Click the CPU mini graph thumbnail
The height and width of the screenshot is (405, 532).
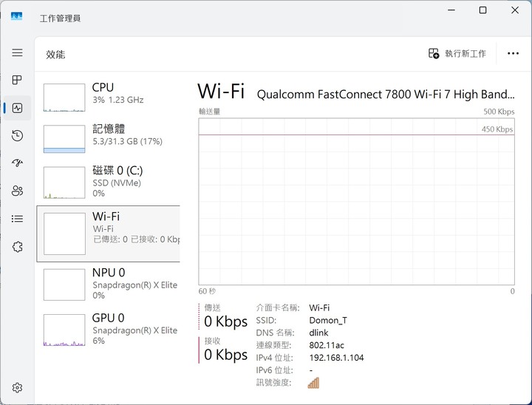tap(64, 98)
